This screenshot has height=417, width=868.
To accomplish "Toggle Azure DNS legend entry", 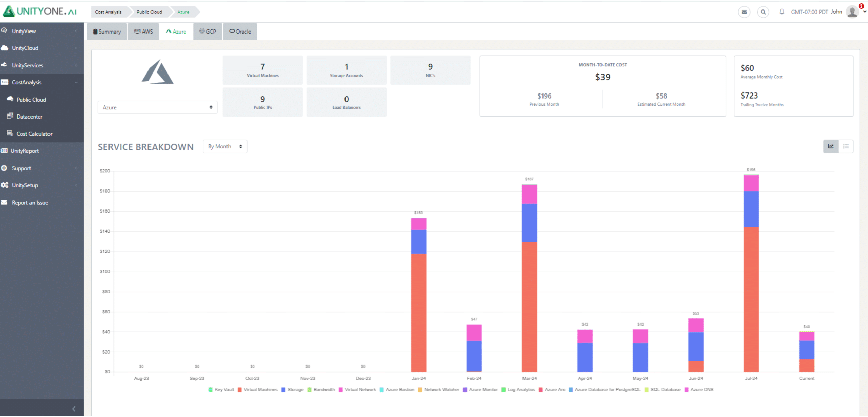I will 699,390.
